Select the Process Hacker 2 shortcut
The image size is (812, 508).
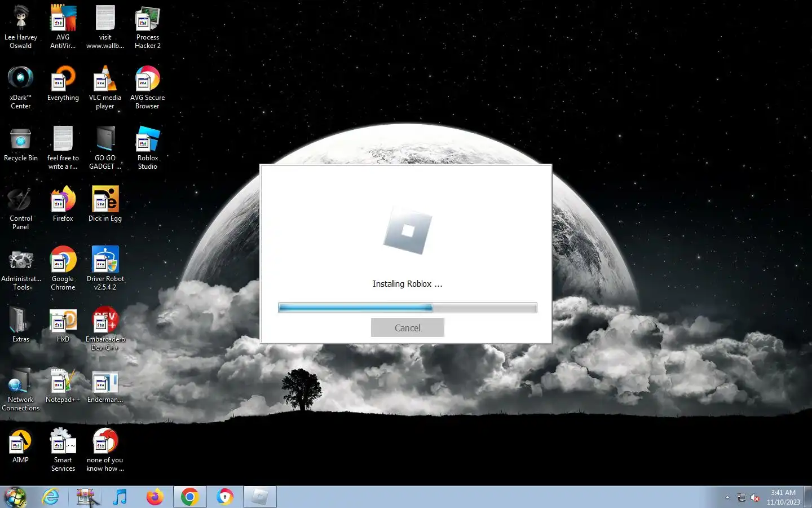pyautogui.click(x=148, y=27)
